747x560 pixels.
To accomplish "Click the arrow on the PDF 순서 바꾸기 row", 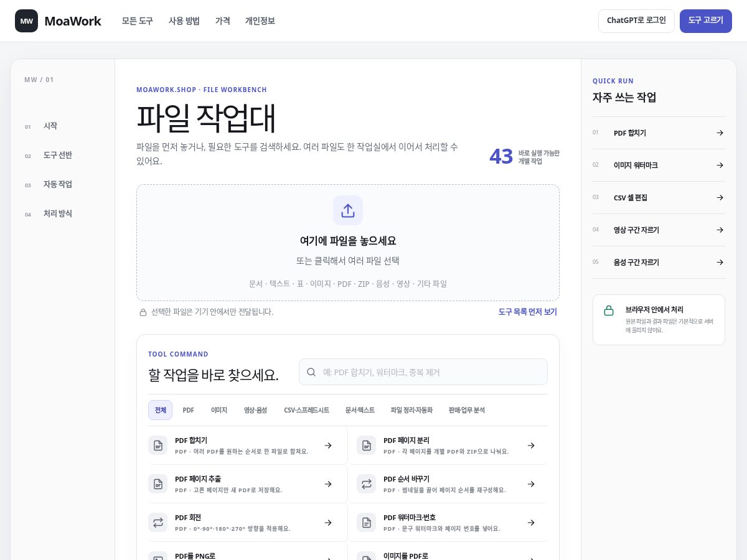I will (x=531, y=484).
